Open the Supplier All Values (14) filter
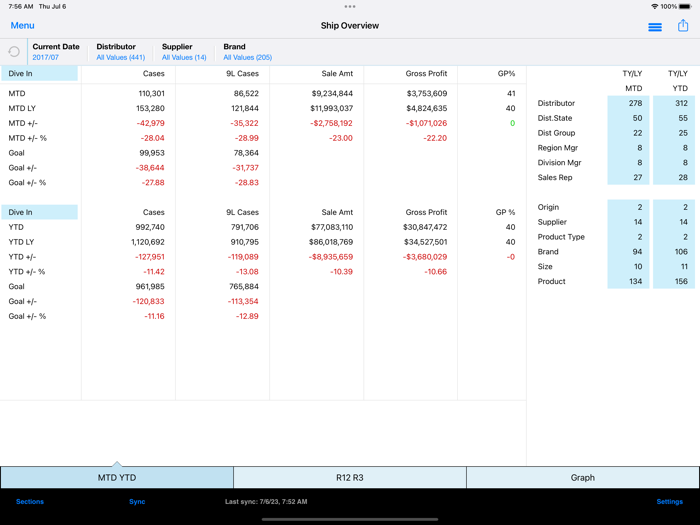This screenshot has width=700, height=525. [184, 52]
